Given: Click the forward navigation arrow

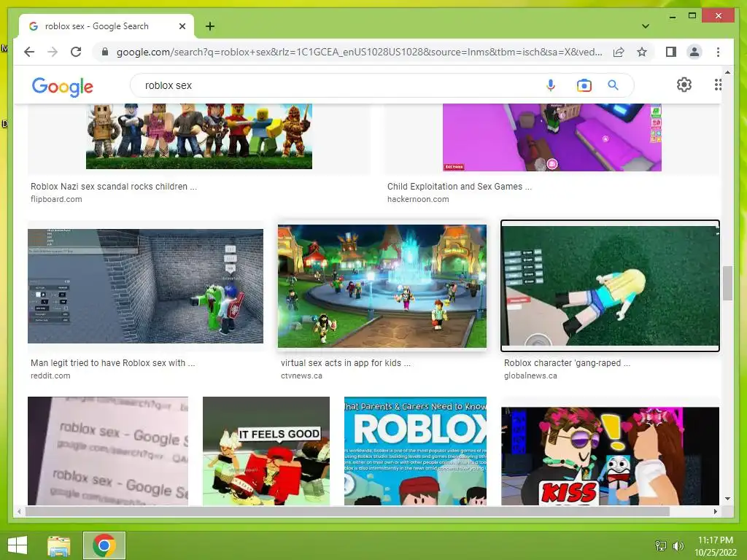Looking at the screenshot, I should pos(53,52).
